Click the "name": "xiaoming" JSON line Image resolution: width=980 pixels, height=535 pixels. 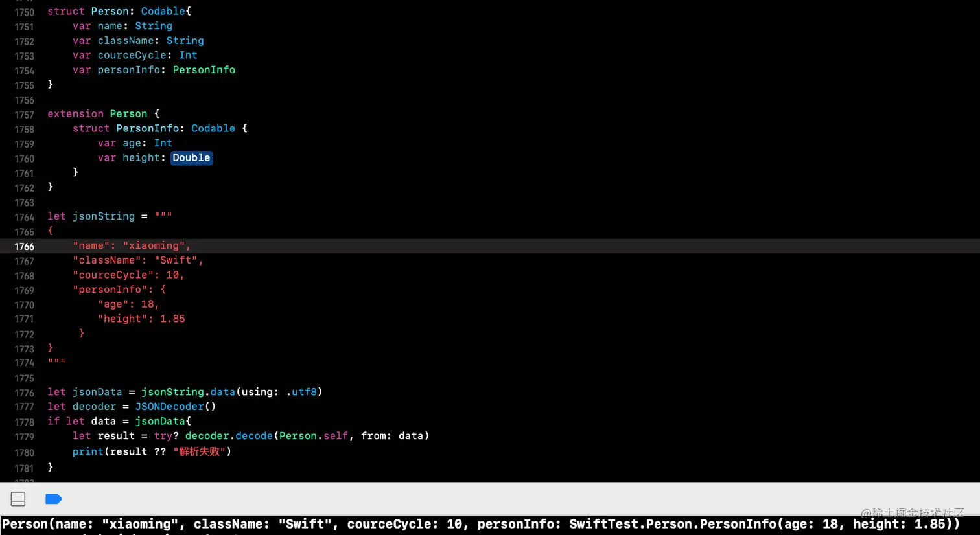coord(132,245)
